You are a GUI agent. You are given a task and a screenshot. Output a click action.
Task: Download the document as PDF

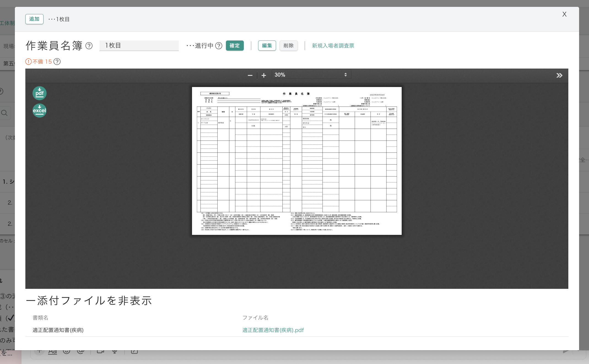(39, 93)
